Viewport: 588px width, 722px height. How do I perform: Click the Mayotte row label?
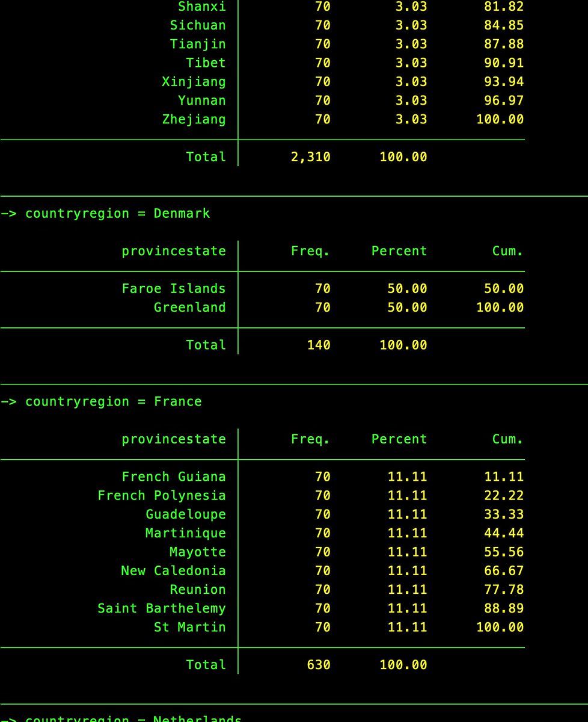198,552
